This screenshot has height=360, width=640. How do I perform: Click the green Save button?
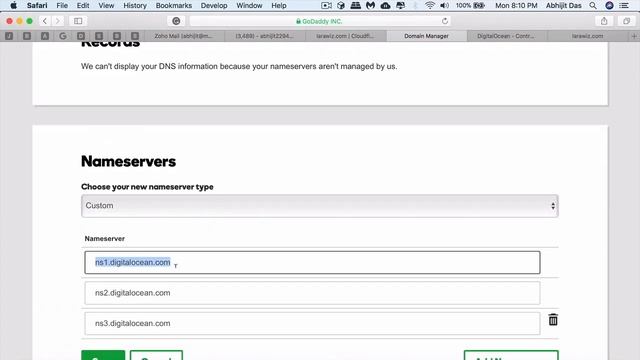(103, 355)
